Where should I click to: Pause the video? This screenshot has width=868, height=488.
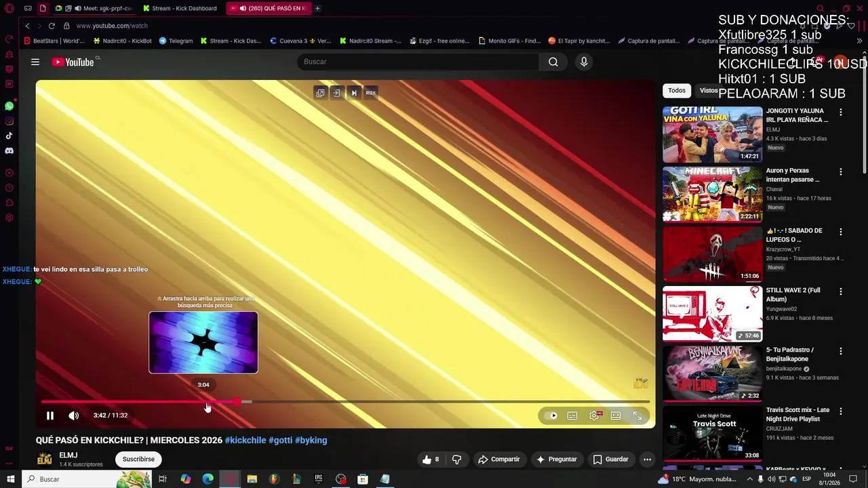50,415
